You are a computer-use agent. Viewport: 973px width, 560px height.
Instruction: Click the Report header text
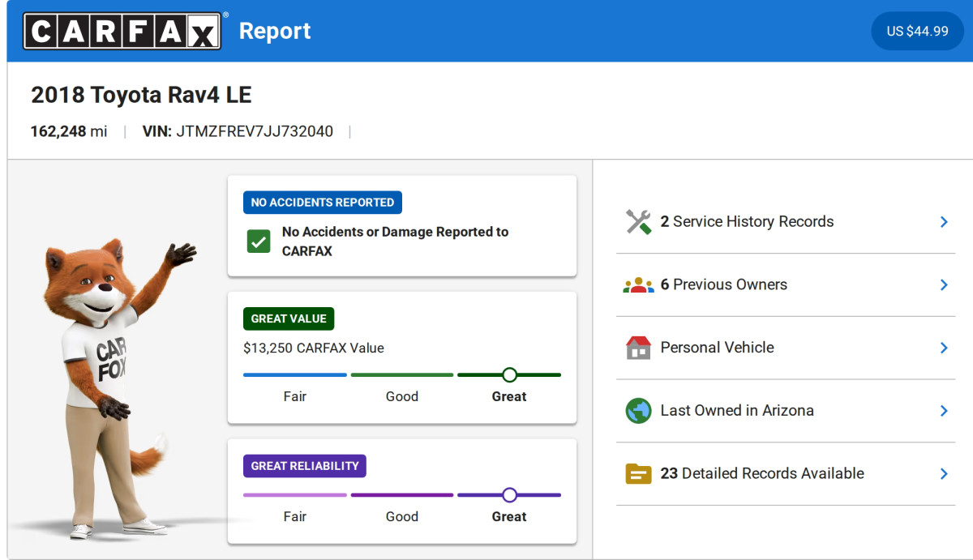[275, 31]
